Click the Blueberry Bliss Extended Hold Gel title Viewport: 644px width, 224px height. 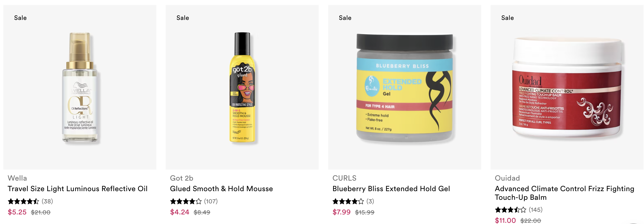pyautogui.click(x=391, y=189)
